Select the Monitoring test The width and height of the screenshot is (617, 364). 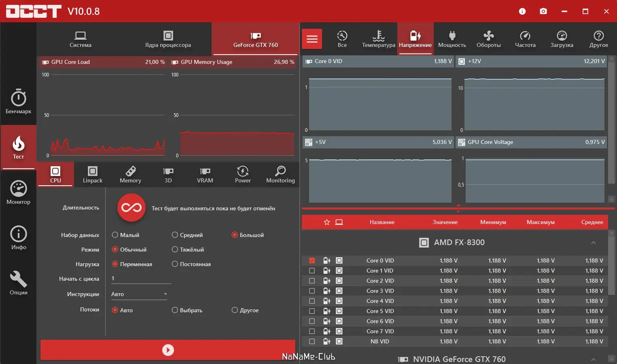point(280,175)
